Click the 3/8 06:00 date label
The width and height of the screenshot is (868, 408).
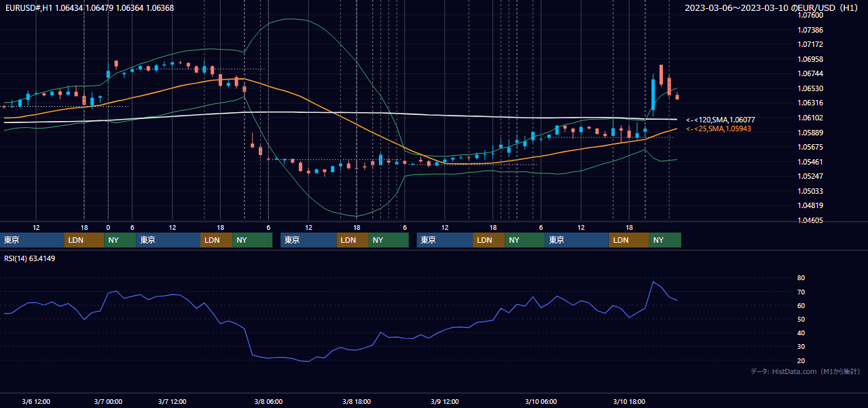click(268, 401)
